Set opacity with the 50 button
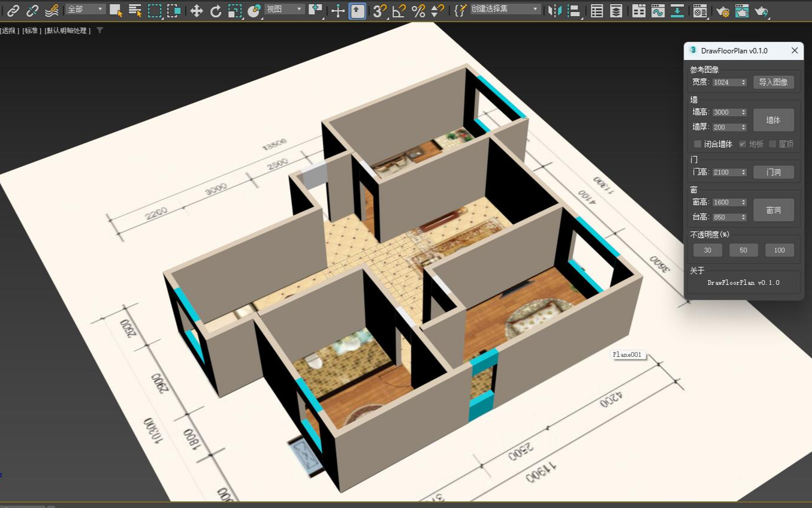The image size is (812, 508). tap(744, 250)
